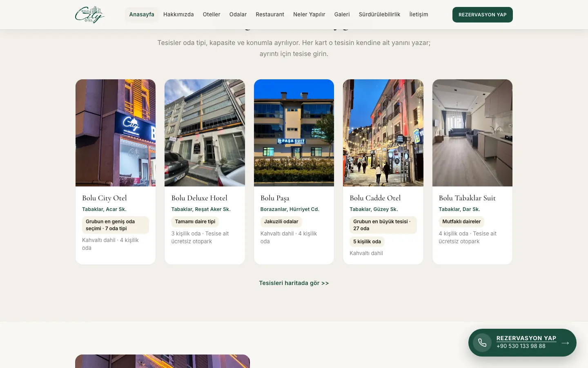Click the header REZERVASYON YAP button
The width and height of the screenshot is (588, 368).
click(x=483, y=15)
